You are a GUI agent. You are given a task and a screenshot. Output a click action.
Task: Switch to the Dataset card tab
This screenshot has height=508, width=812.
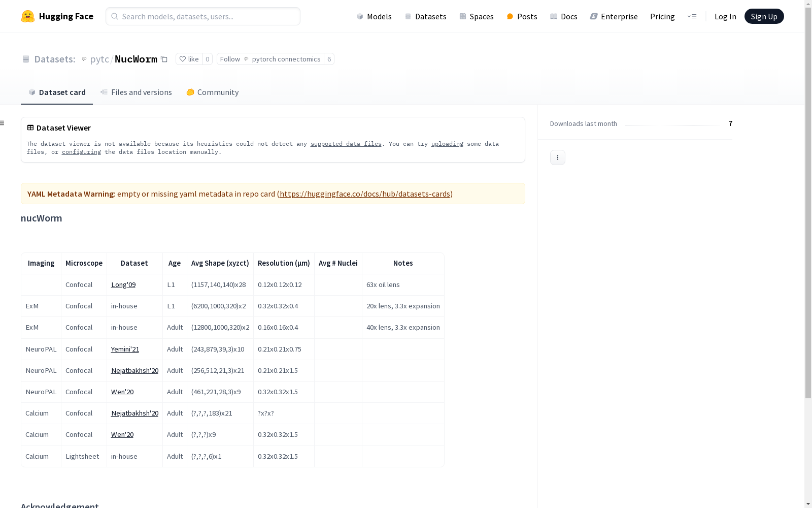(57, 92)
